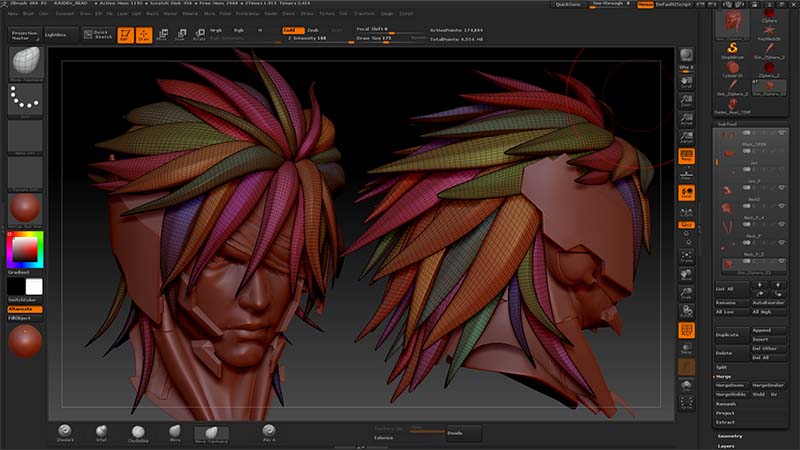Adjust the Z Intensity slider
Image resolution: width=800 pixels, height=450 pixels.
click(319, 39)
